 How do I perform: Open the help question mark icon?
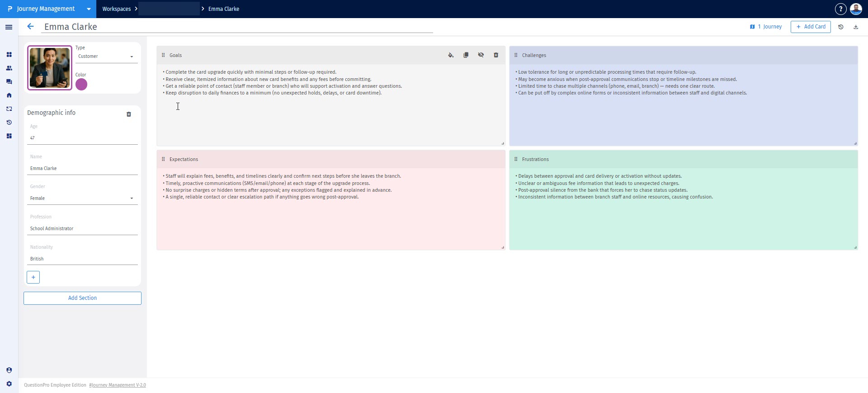[x=840, y=9]
